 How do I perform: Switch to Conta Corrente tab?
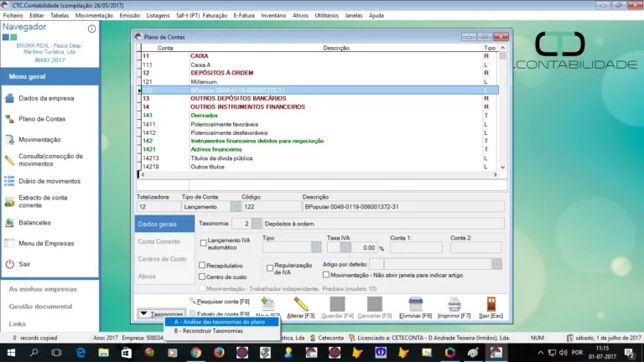[x=164, y=241]
